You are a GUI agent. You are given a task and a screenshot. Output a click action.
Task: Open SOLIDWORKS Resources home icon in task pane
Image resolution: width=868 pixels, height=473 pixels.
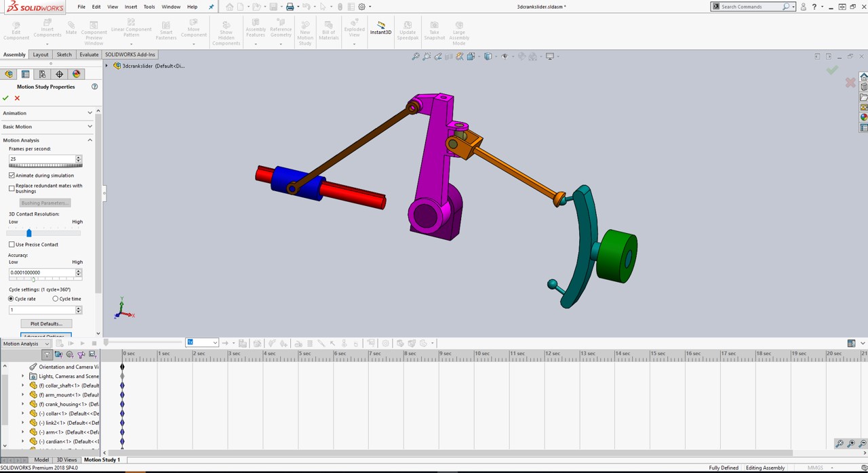pyautogui.click(x=864, y=77)
